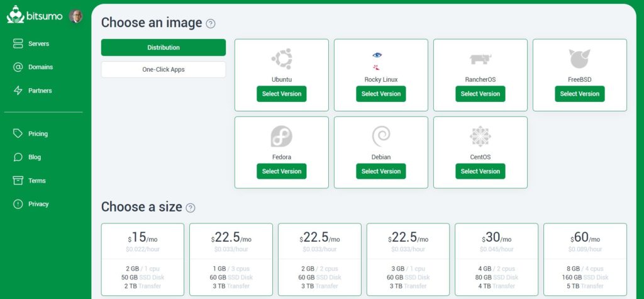Image resolution: width=644 pixels, height=299 pixels.
Task: Click the bitsumo brand name text
Action: coord(45,16)
